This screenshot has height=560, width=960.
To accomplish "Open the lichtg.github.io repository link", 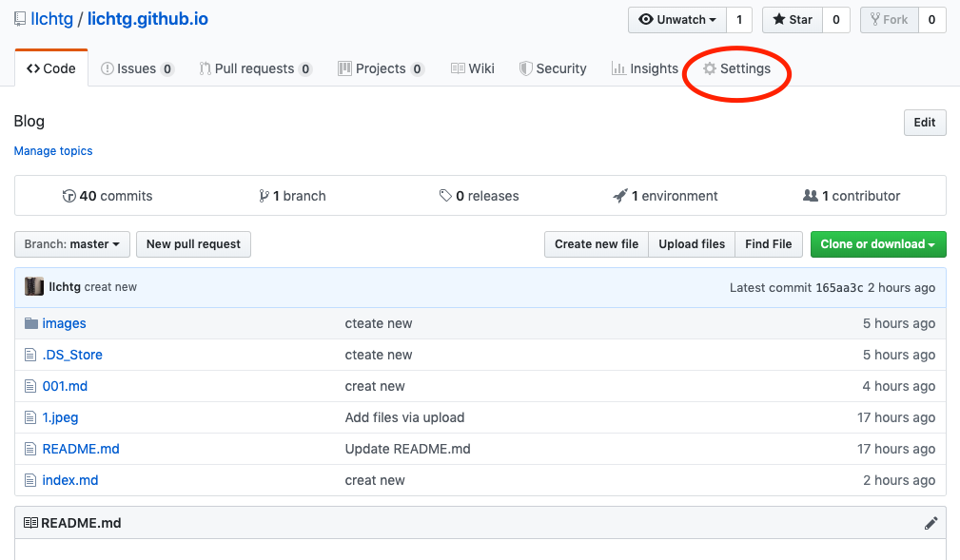I will (147, 19).
